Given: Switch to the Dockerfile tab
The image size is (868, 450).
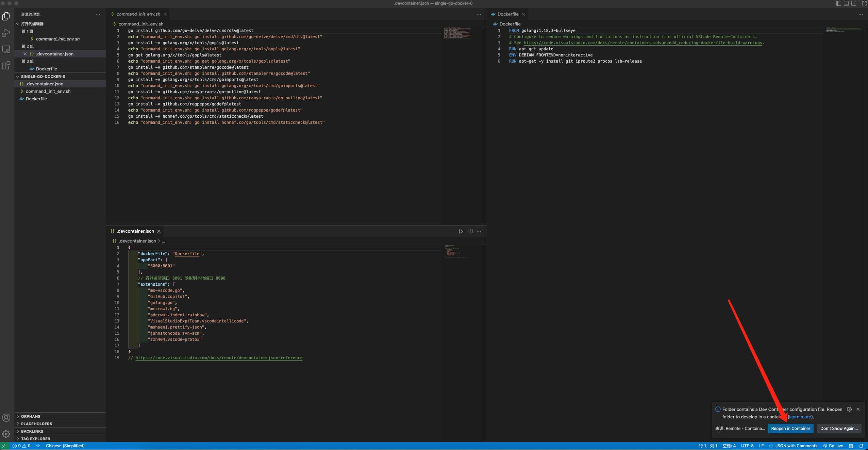Looking at the screenshot, I should [x=508, y=14].
